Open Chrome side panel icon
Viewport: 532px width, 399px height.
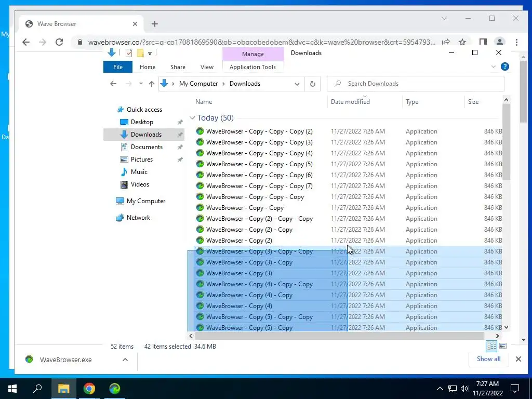click(x=483, y=42)
